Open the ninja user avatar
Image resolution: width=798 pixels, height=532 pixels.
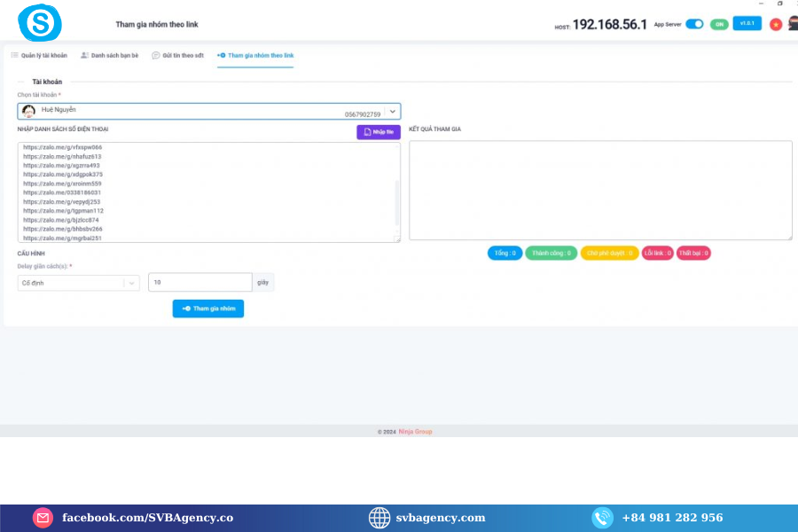793,24
